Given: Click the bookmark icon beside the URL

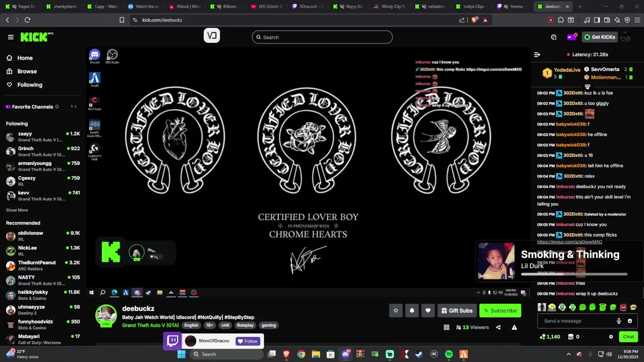Looking at the screenshot, I should [122, 20].
